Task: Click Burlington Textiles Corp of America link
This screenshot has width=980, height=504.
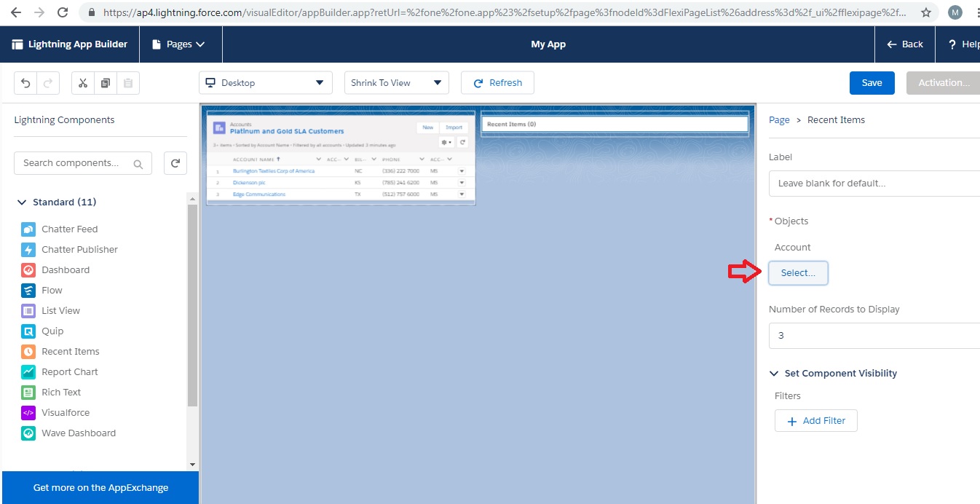Action: [274, 171]
